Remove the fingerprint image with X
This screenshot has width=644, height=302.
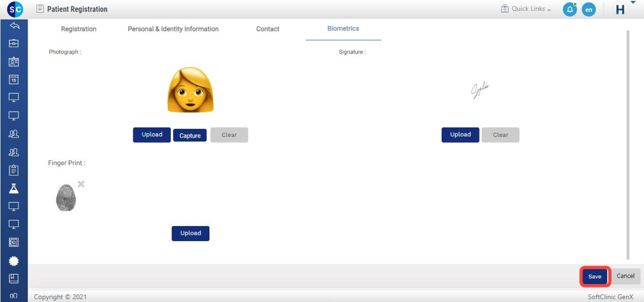(x=81, y=184)
